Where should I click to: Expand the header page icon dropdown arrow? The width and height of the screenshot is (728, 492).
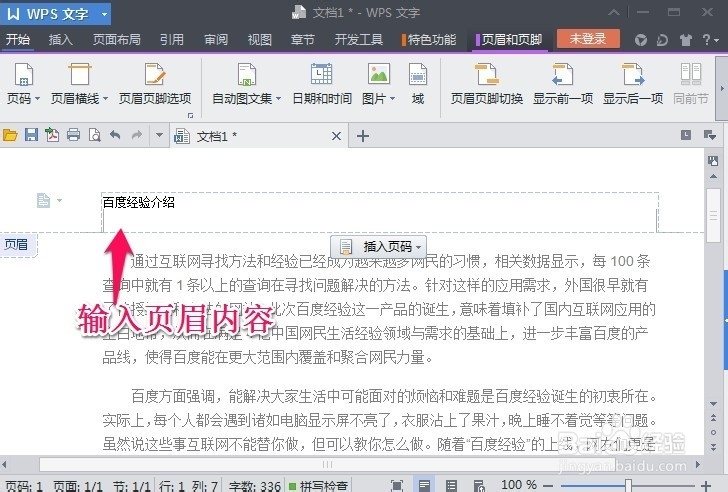click(59, 201)
